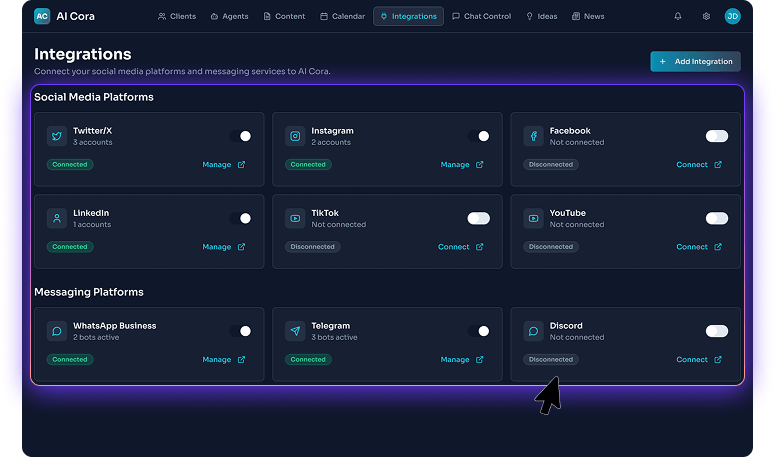Open the JD user avatar
Screen dimensions: 775x457
coord(732,16)
